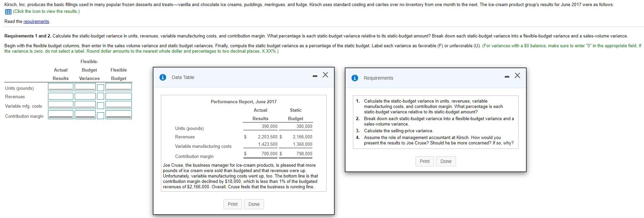Click the '380,000' static budget units value
The height and width of the screenshot is (218, 644).
304,126
